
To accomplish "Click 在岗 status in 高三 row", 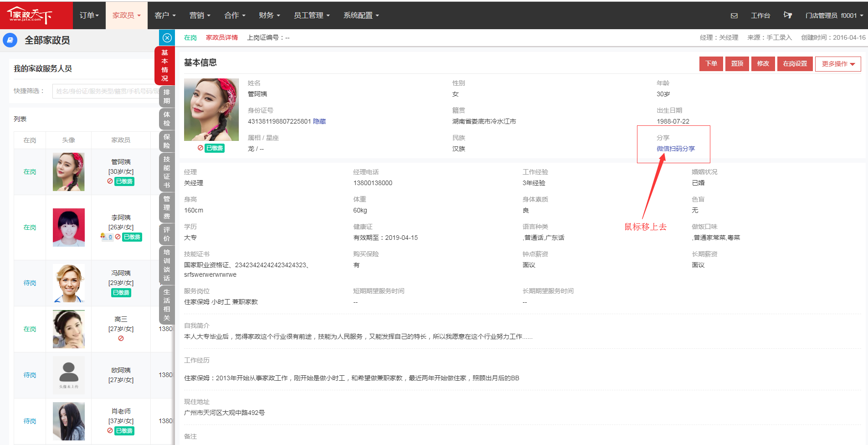I will pyautogui.click(x=30, y=329).
